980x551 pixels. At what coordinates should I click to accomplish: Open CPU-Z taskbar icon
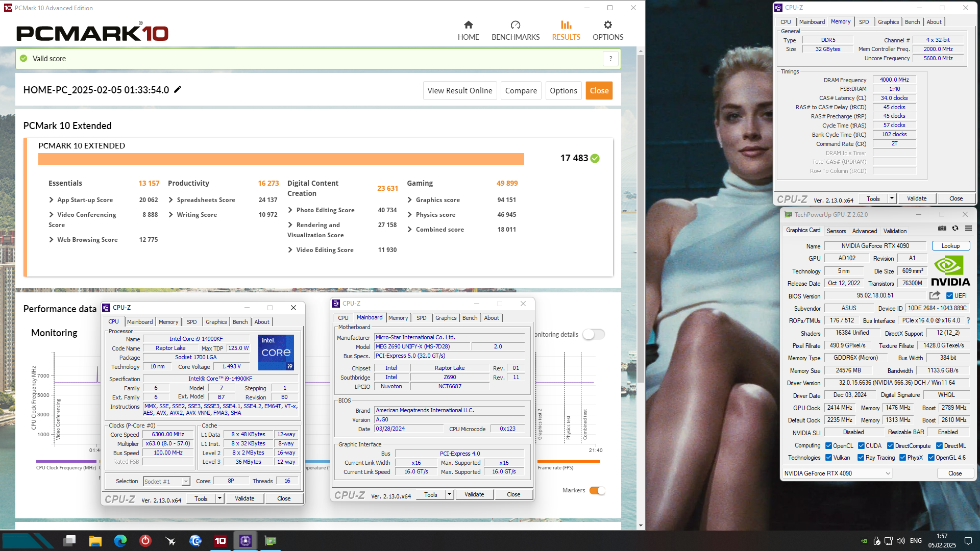pyautogui.click(x=246, y=540)
